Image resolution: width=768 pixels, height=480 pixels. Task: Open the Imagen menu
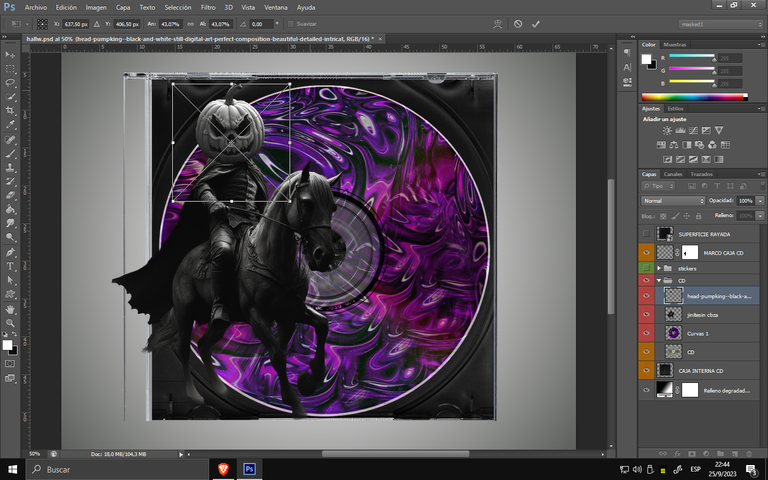point(96,7)
